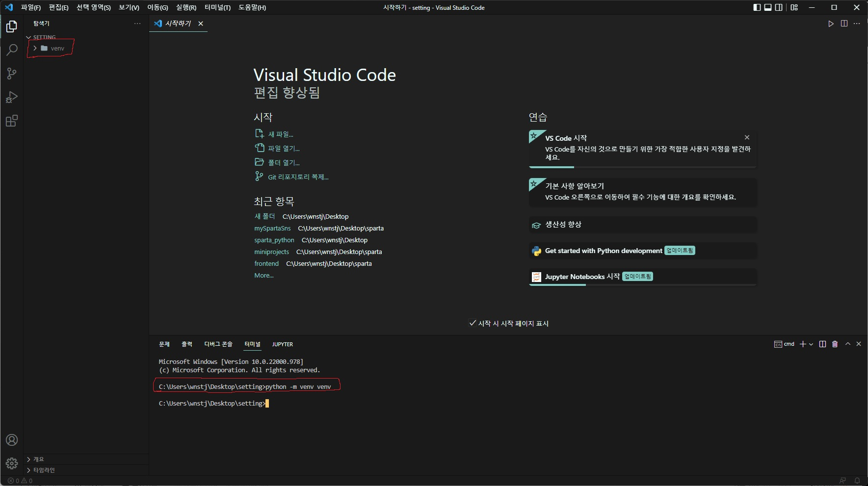
Task: Close the 시작하기 editor tab
Action: pos(201,24)
